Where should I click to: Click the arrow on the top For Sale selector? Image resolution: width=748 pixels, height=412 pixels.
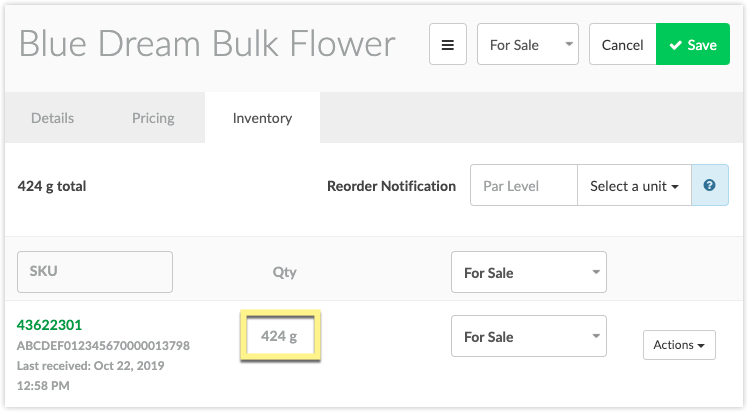[569, 44]
